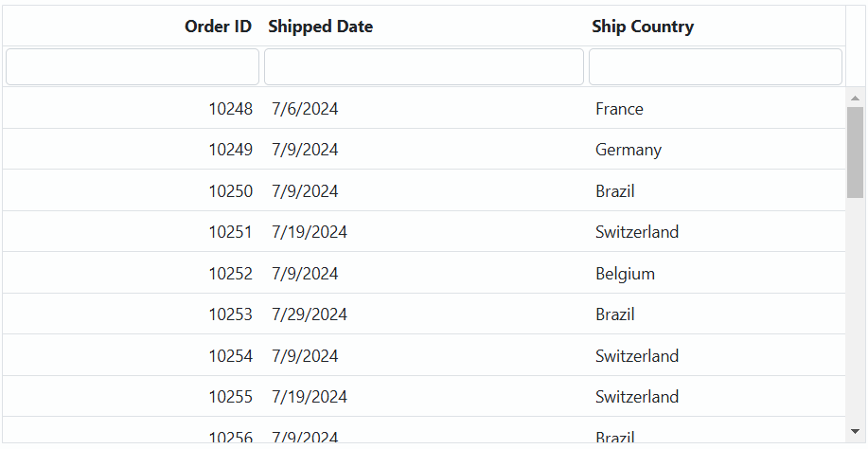The image size is (868, 449).
Task: Focus the Ship Country filter box
Action: 716,66
